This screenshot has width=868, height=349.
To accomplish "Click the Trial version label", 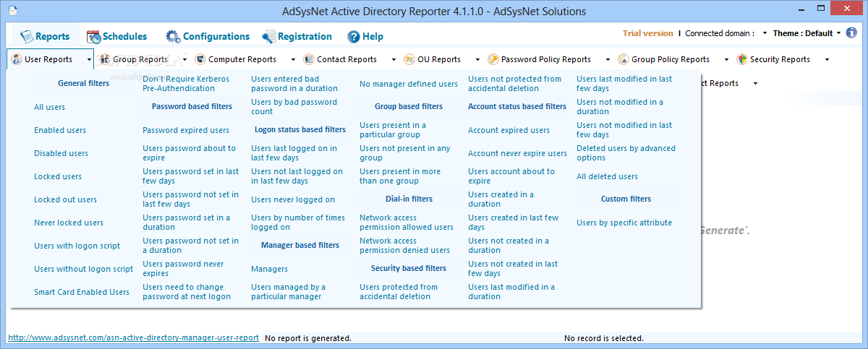I will click(x=647, y=33).
